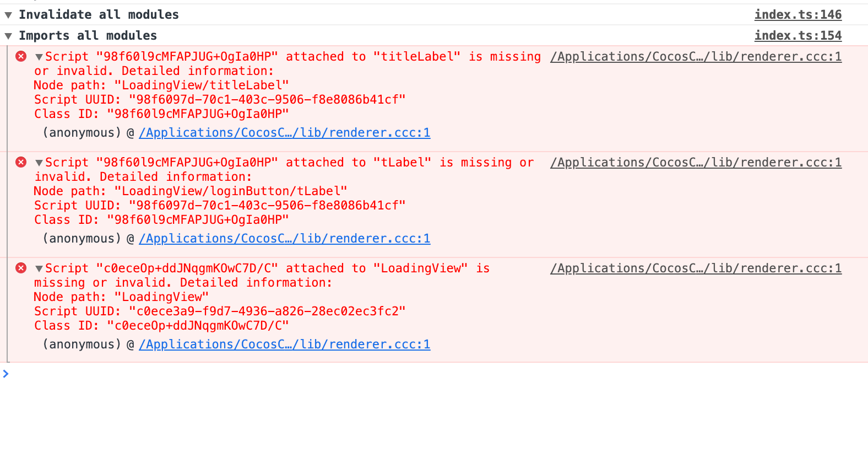Open right-side renderer.ccc:1 link of LoadingView error

(696, 268)
